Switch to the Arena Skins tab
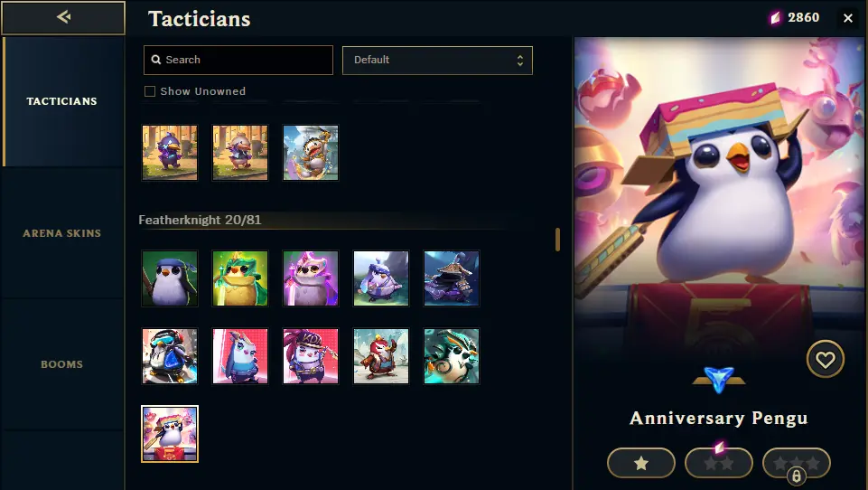Viewport: 868px width, 490px height. tap(62, 233)
